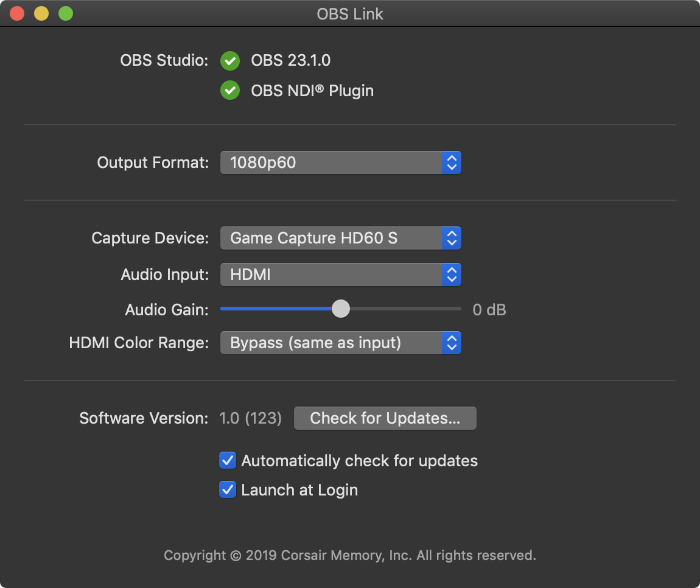Click the green checkmark beside OBS 23.1.0

(x=230, y=61)
